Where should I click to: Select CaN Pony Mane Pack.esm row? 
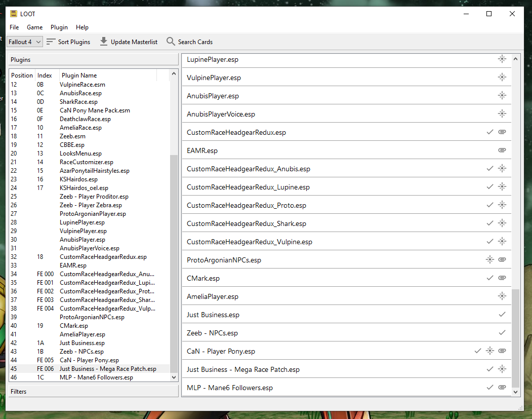[90, 110]
